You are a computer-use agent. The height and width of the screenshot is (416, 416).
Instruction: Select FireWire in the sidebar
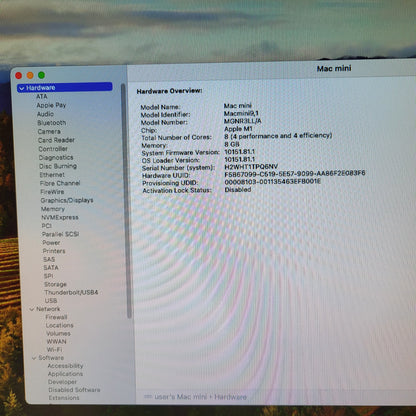click(52, 192)
